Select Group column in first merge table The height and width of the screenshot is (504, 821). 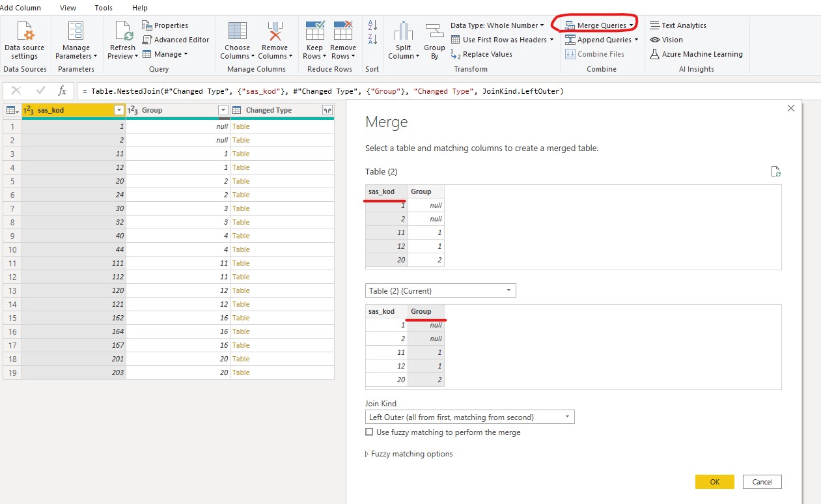coord(426,191)
